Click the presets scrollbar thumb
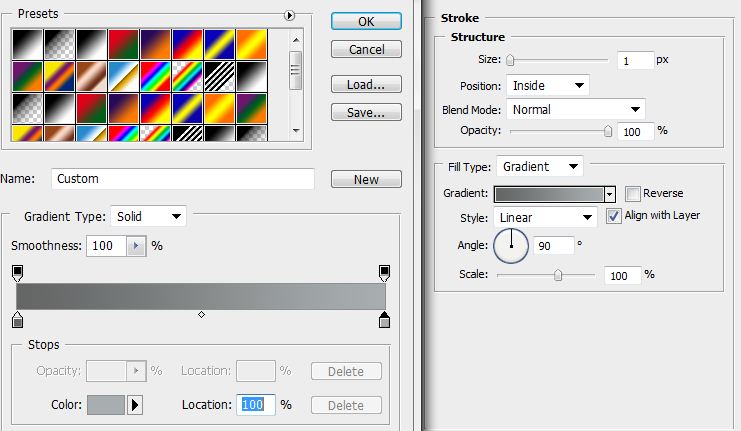This screenshot has height=431, width=741. [296, 70]
